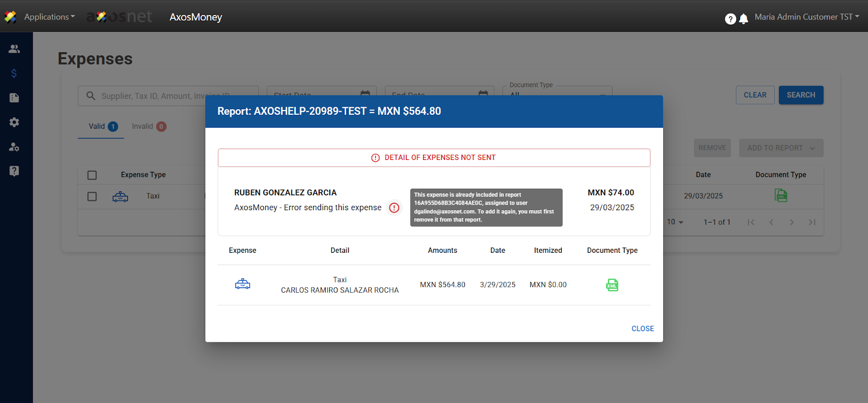Click the supplier search input field
Screen dimensions: 868x403
click(x=154, y=96)
